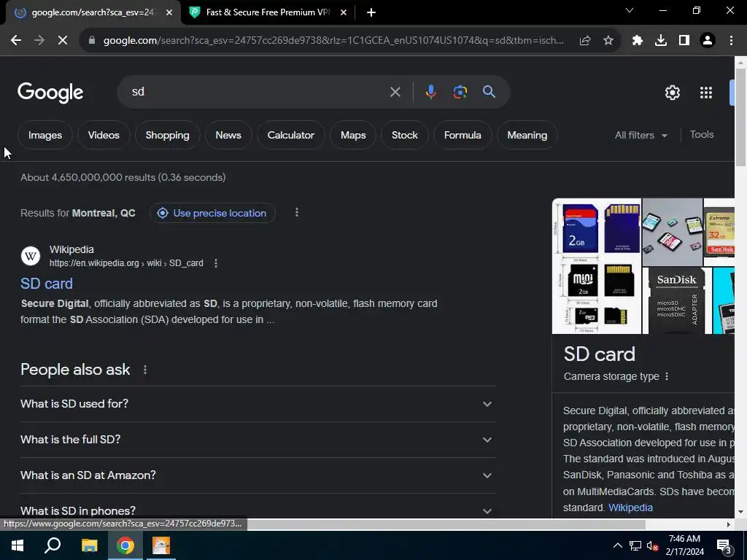Open the Google apps grid
Image resolution: width=747 pixels, height=560 pixels.
coord(706,93)
